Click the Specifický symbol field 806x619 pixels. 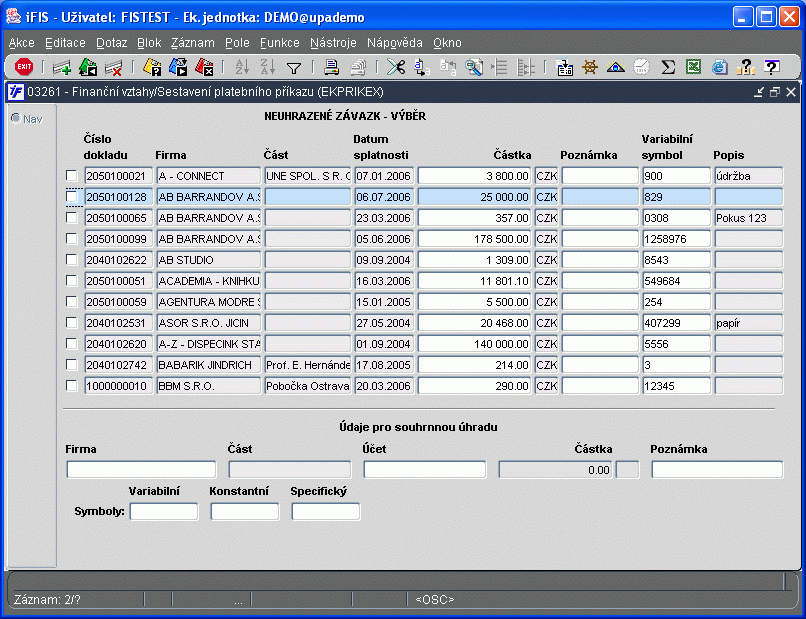(x=326, y=512)
